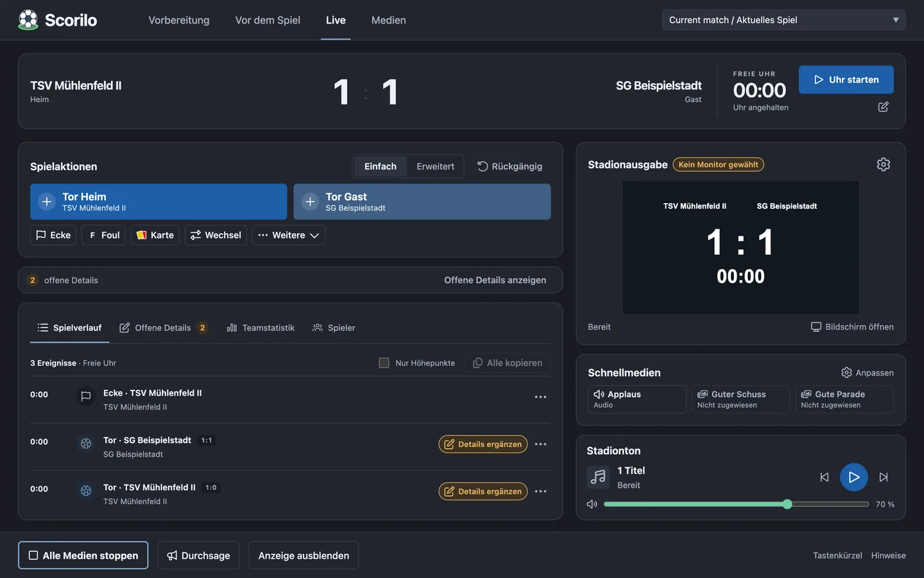Stop all media with Alle Medien stoppen
Image resolution: width=924 pixels, height=578 pixels.
coord(83,556)
